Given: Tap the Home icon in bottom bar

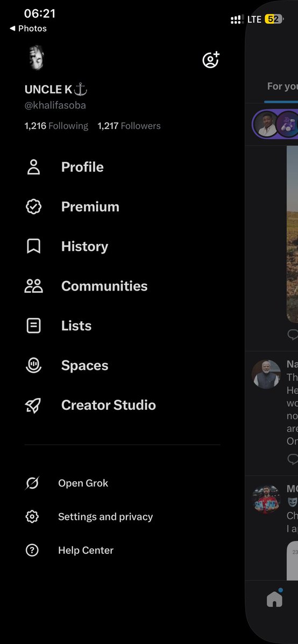Looking at the screenshot, I should tap(274, 599).
